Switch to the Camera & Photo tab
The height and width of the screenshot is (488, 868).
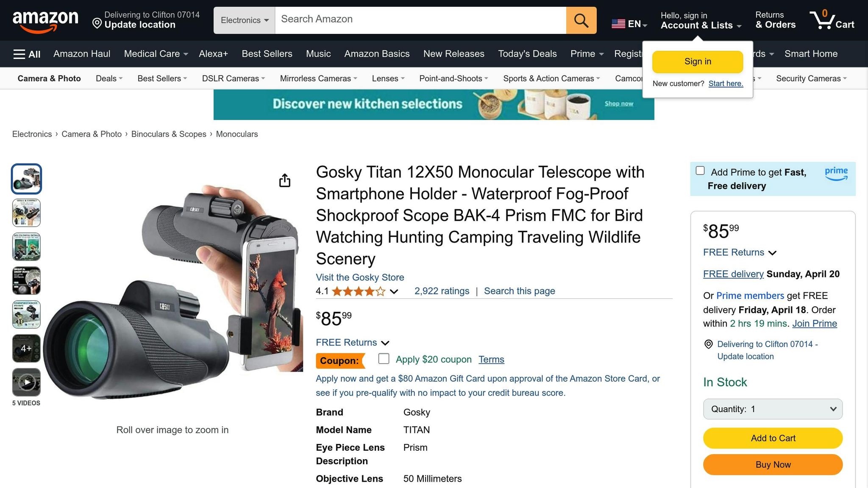click(49, 78)
